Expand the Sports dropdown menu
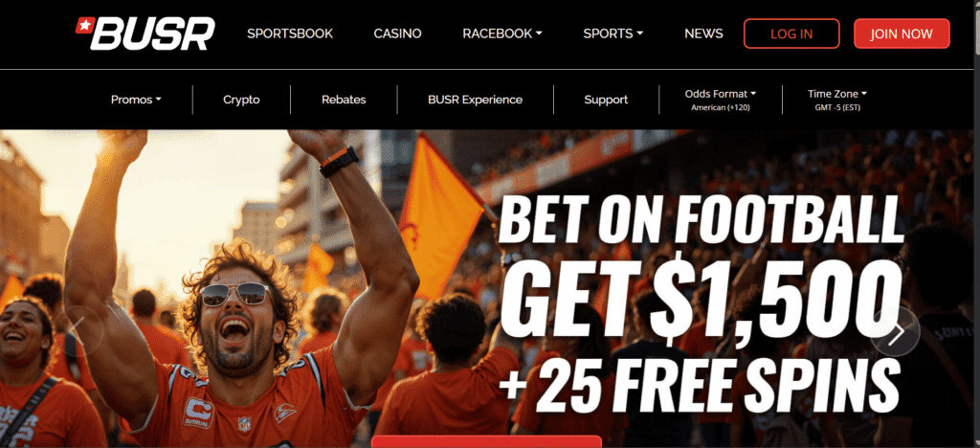 coord(613,34)
